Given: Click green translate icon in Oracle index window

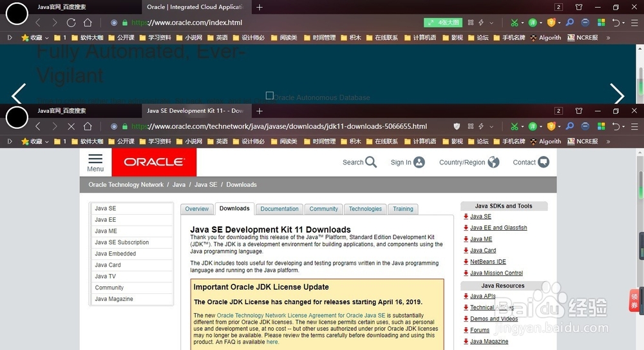Looking at the screenshot, I should tap(533, 23).
